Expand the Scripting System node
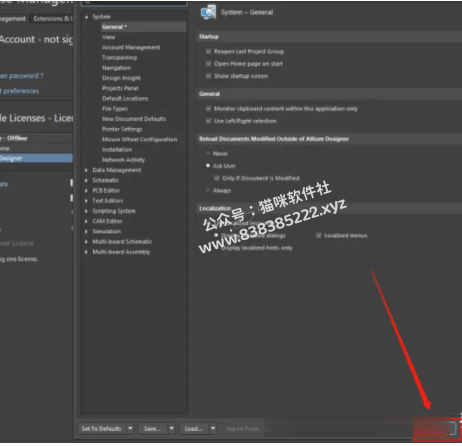The width and height of the screenshot is (462, 446). tap(86, 211)
